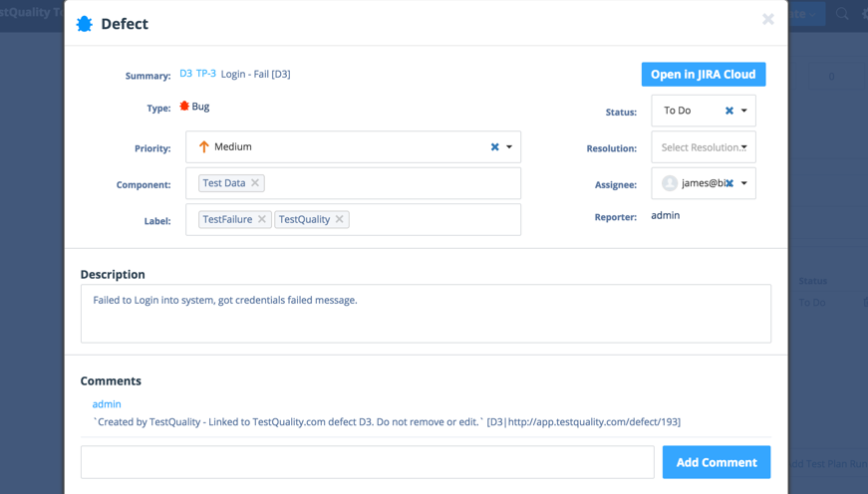Click the Login - Fail [D3] summary text

coord(256,74)
